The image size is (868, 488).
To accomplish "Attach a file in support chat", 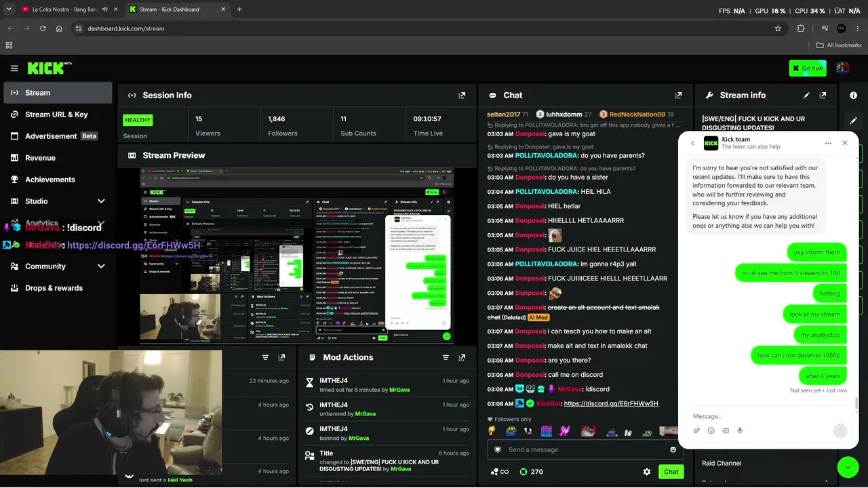I will (696, 430).
